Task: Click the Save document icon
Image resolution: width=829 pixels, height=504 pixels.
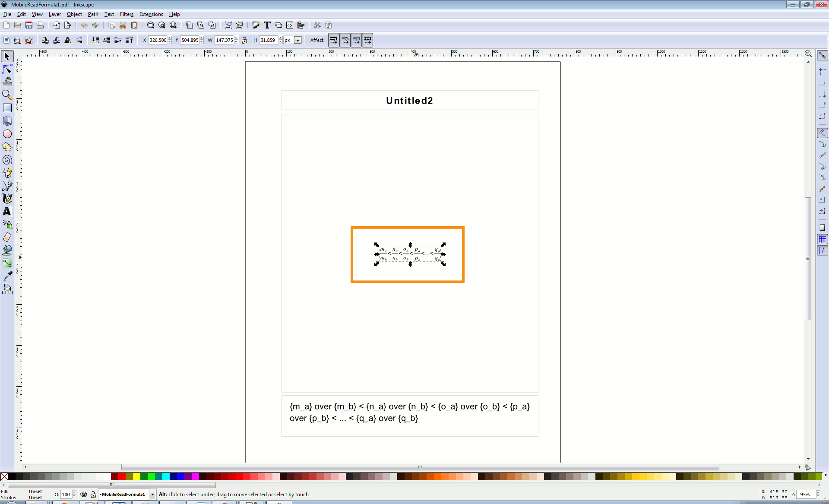Action: (29, 25)
